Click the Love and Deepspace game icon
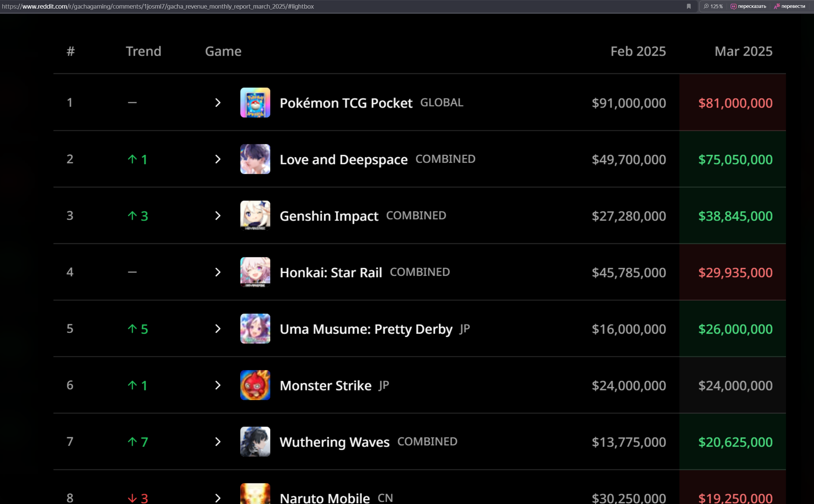Viewport: 814px width, 504px height. coord(255,159)
